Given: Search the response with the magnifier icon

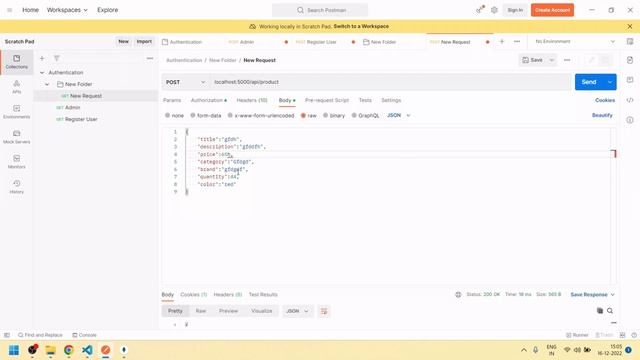Looking at the screenshot, I should point(610,311).
